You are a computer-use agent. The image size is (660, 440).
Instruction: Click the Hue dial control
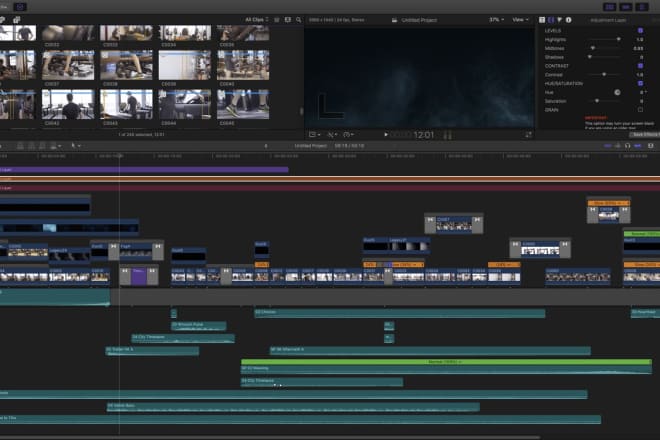click(x=617, y=92)
